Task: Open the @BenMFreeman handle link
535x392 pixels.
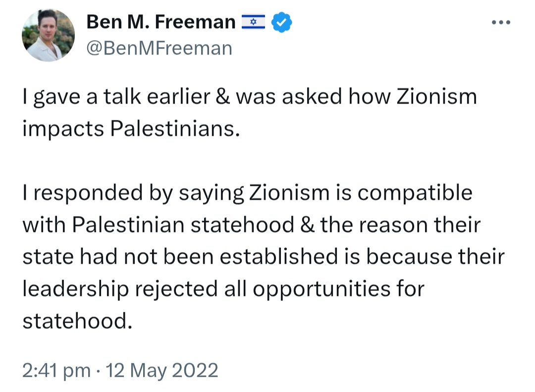Action: 160,48
